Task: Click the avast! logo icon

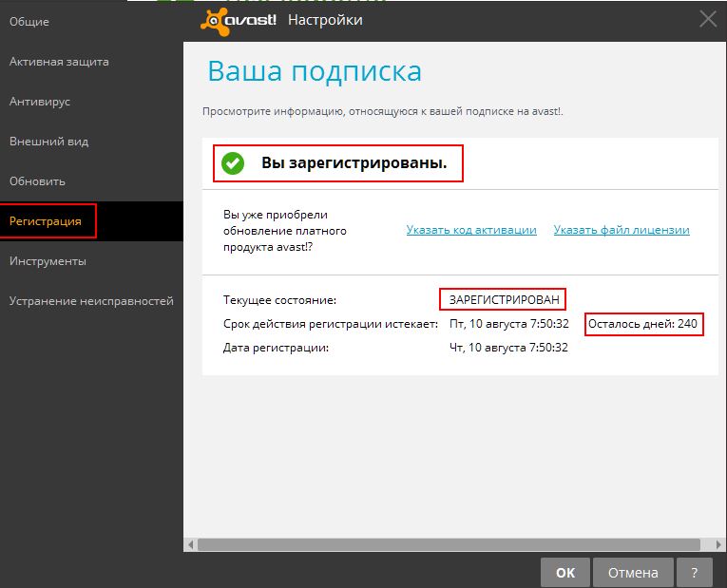Action: 239,21
